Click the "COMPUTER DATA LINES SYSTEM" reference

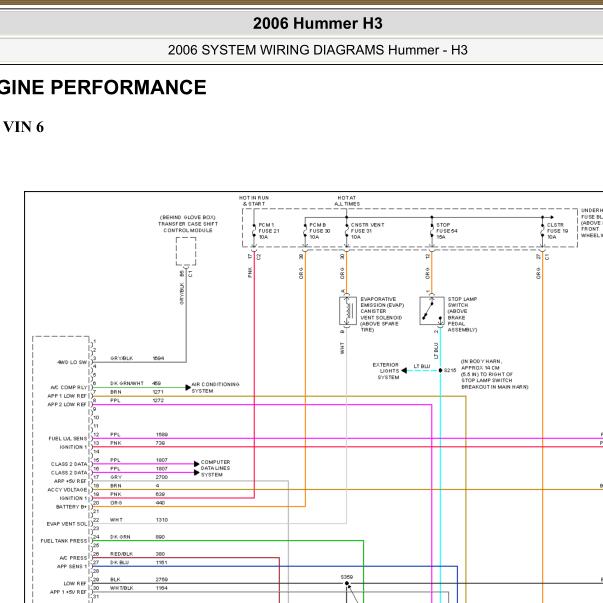coord(215,468)
